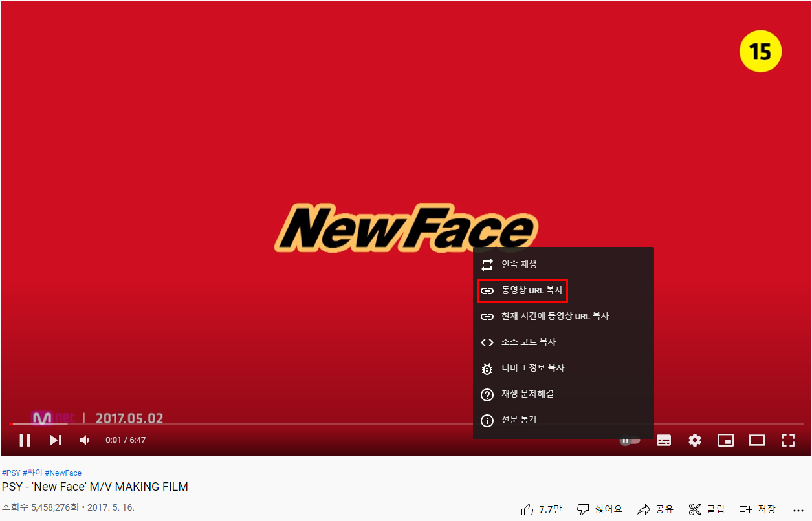Open the #싸이 hashtag link

[x=32, y=473]
